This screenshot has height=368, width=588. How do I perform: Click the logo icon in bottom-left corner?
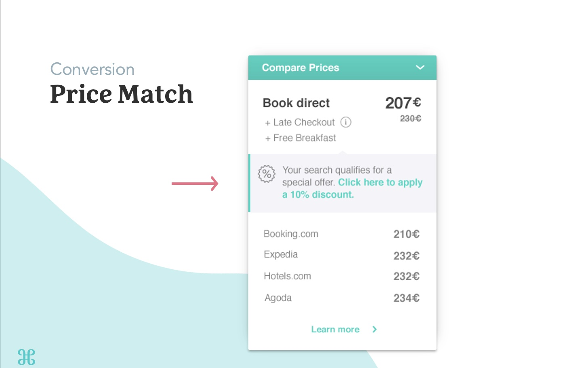(x=27, y=357)
